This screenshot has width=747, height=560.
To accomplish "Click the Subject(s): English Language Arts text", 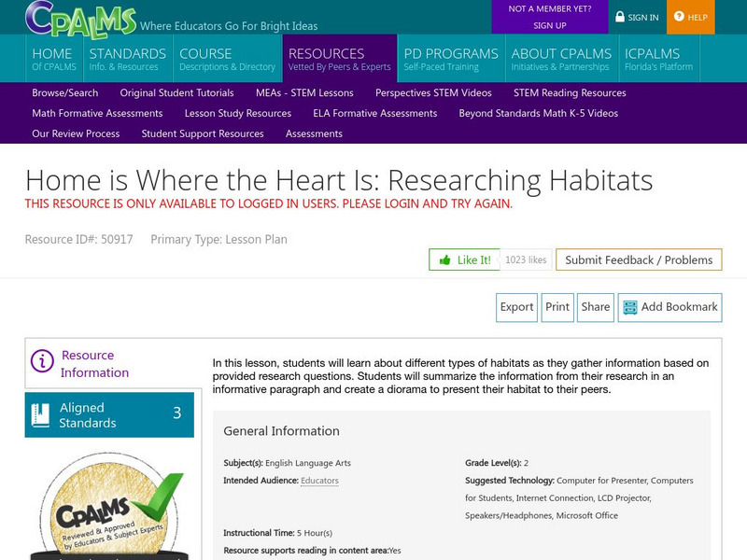I will coord(288,463).
